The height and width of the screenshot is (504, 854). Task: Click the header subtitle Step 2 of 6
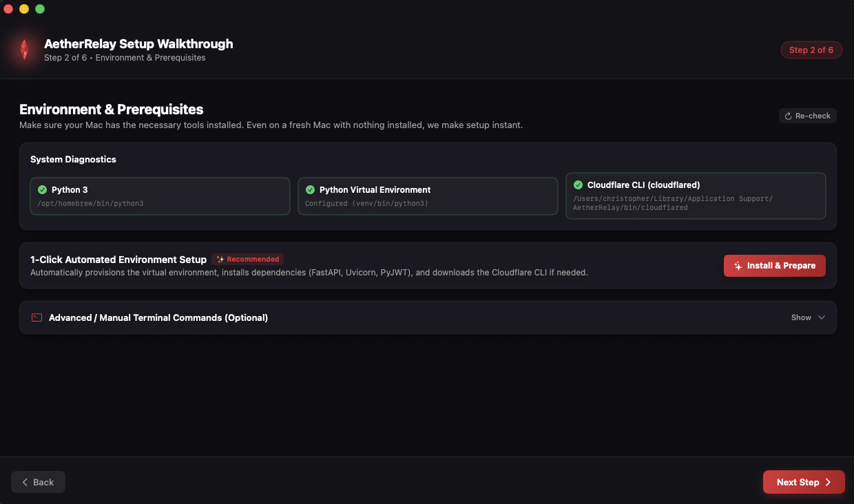coord(125,58)
